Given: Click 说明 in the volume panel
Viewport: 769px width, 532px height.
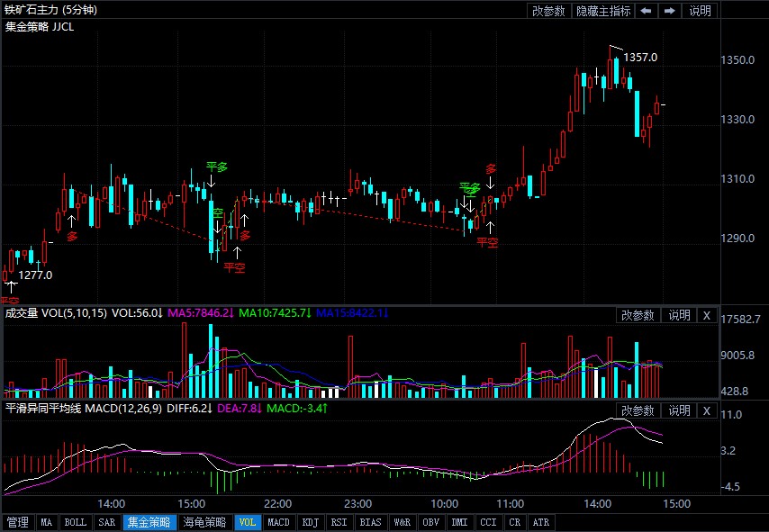Looking at the screenshot, I should point(679,315).
